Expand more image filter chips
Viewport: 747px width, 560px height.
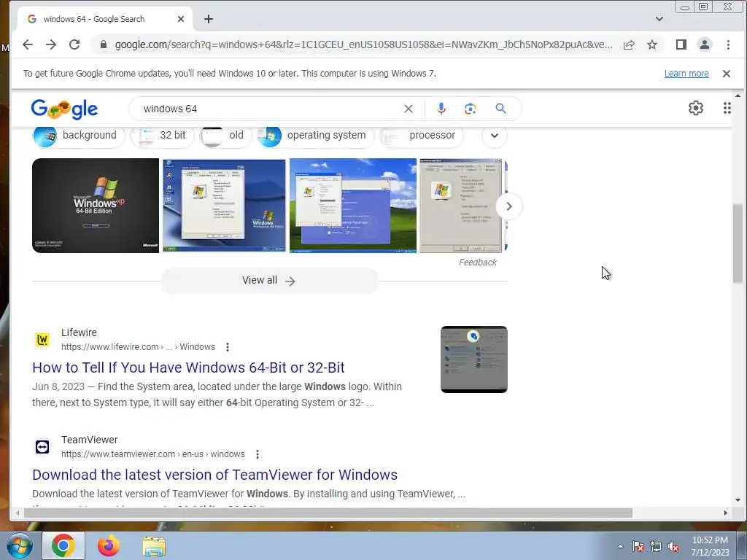495,136
